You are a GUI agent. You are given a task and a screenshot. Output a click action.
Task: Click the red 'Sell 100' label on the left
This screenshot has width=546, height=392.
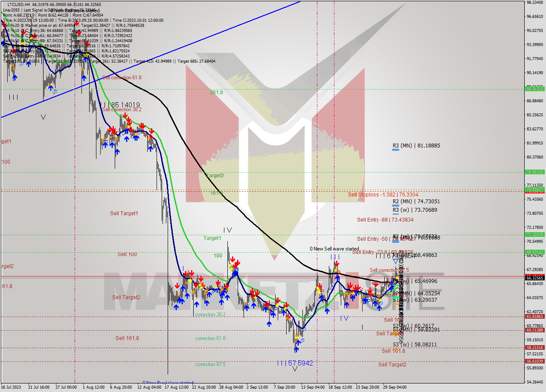[x=127, y=254]
